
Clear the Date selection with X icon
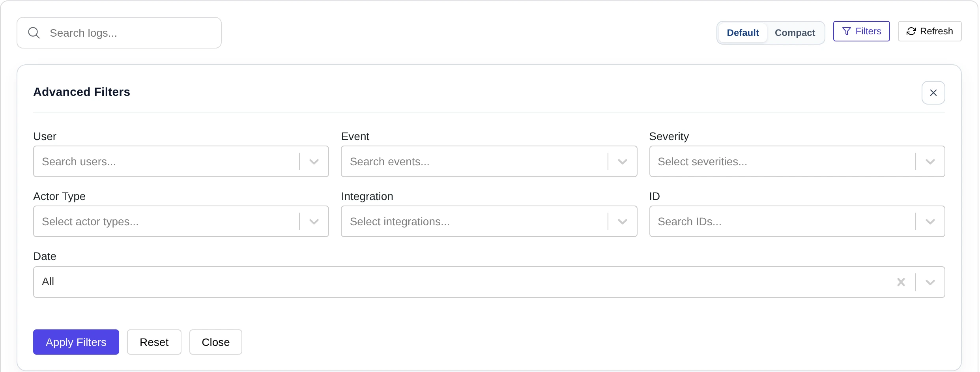coord(901,282)
